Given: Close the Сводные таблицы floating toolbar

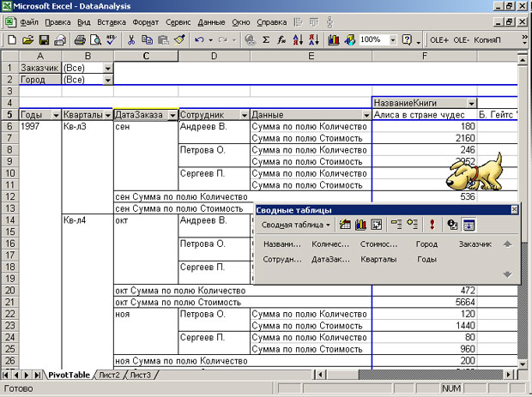Looking at the screenshot, I should 514,209.
